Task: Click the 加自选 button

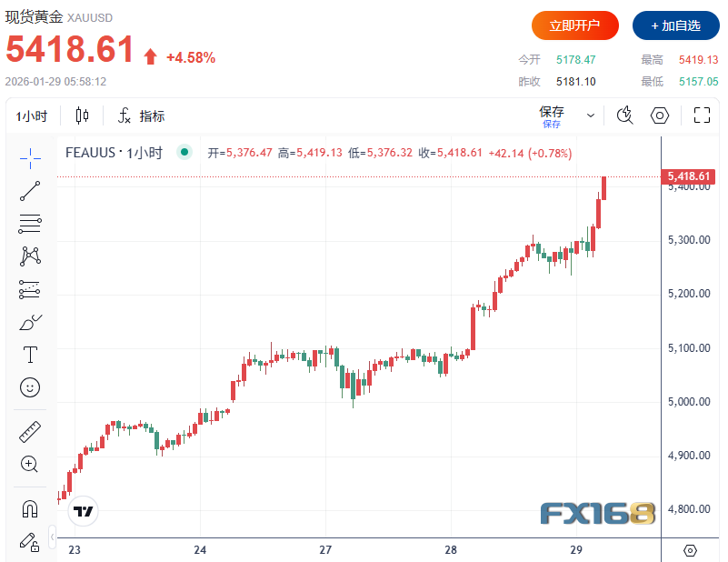Action: tap(675, 25)
